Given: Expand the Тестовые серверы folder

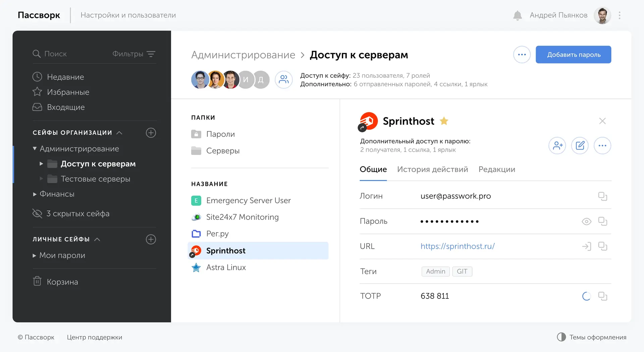Looking at the screenshot, I should (x=42, y=179).
